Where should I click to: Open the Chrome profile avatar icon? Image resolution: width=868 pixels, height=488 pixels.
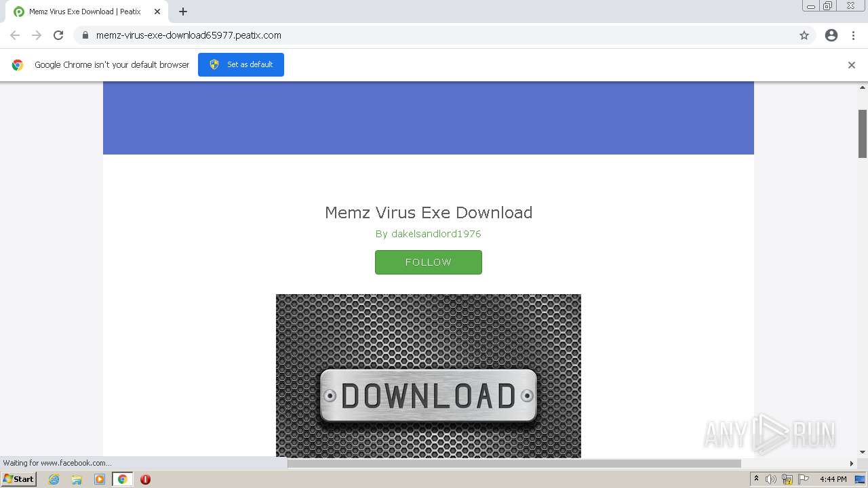[831, 35]
